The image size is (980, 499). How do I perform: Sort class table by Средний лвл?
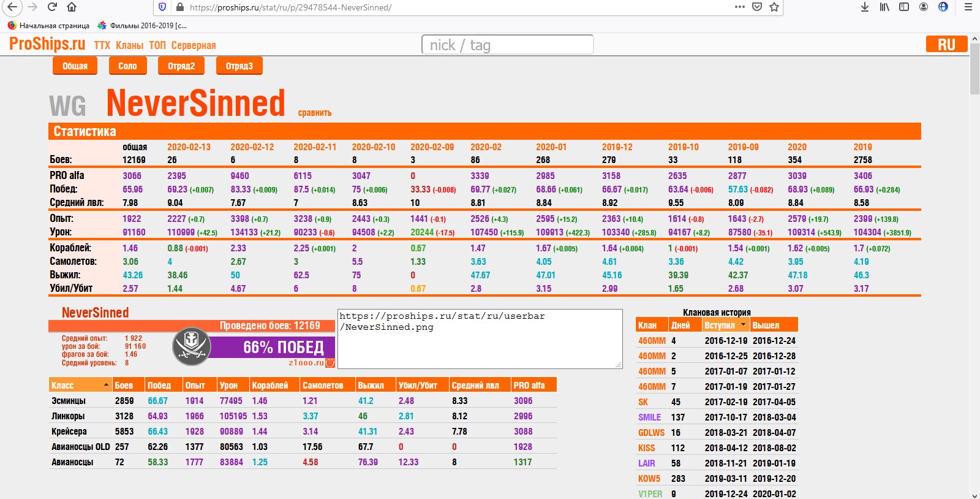click(x=475, y=385)
